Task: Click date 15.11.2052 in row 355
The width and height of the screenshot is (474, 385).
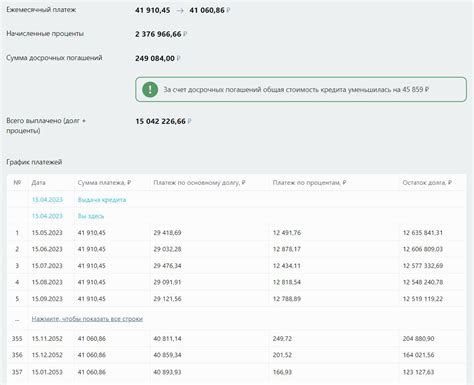Action: pyautogui.click(x=47, y=339)
